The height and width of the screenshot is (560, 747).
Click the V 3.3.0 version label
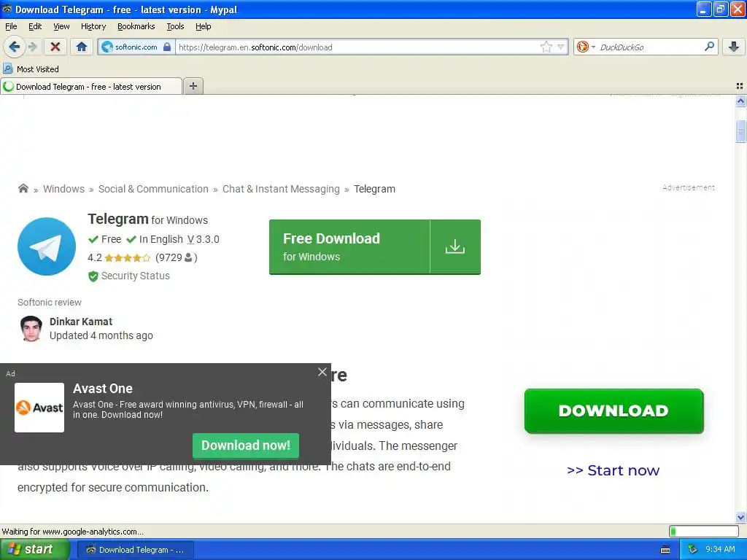point(204,239)
